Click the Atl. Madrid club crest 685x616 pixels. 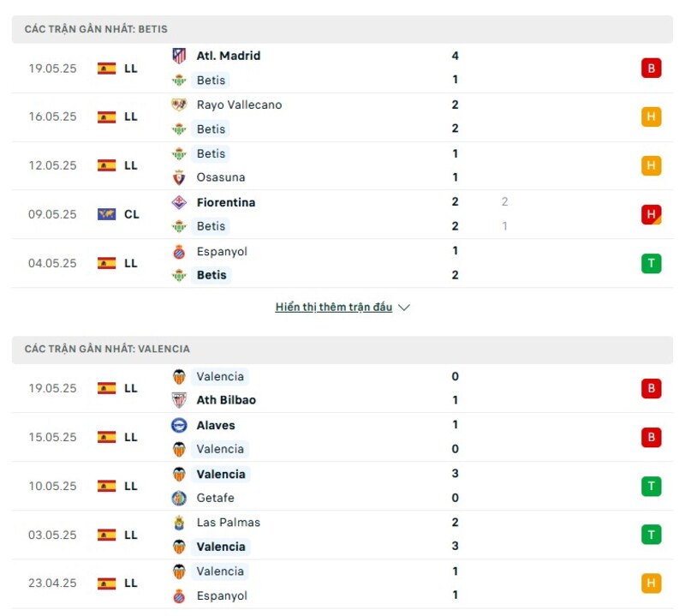[x=180, y=56]
